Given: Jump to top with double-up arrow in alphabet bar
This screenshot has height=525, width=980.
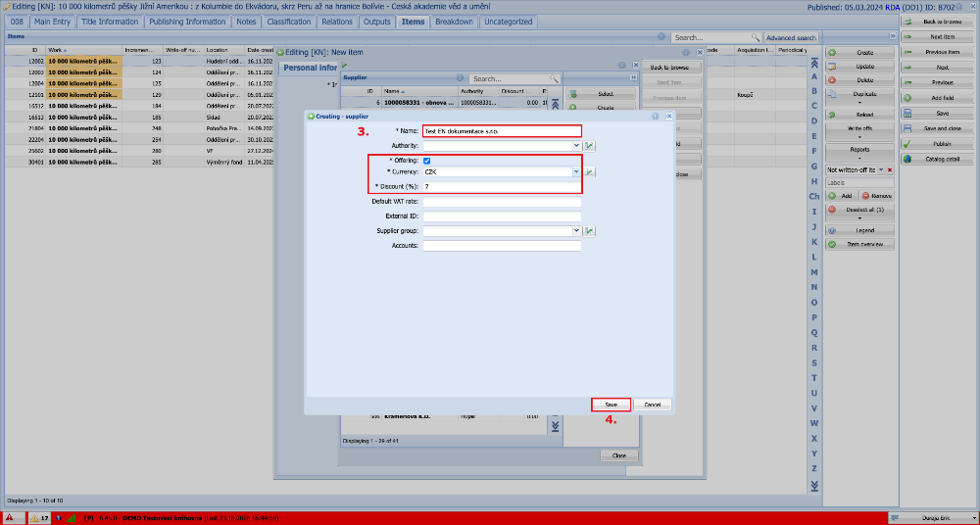Looking at the screenshot, I should [x=813, y=63].
